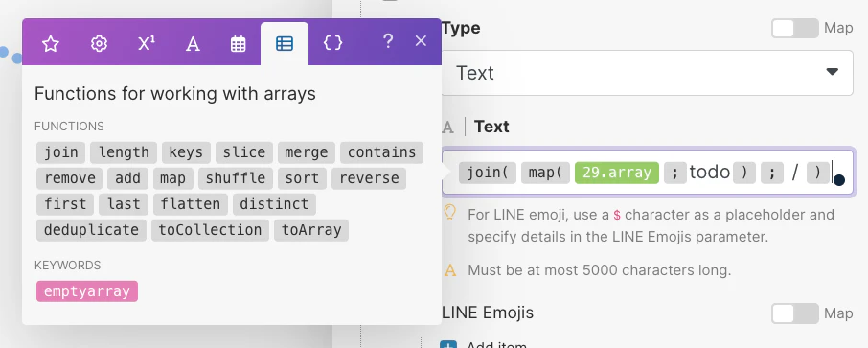868x348 pixels.
Task: Click the text type A icon beside Text label
Action: tap(447, 128)
